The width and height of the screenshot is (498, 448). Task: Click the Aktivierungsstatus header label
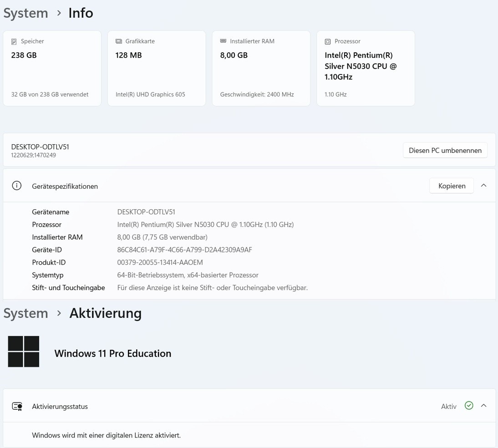tap(60, 407)
